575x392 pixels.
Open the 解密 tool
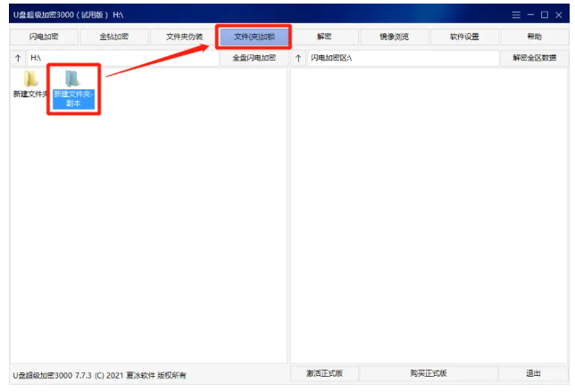(324, 37)
